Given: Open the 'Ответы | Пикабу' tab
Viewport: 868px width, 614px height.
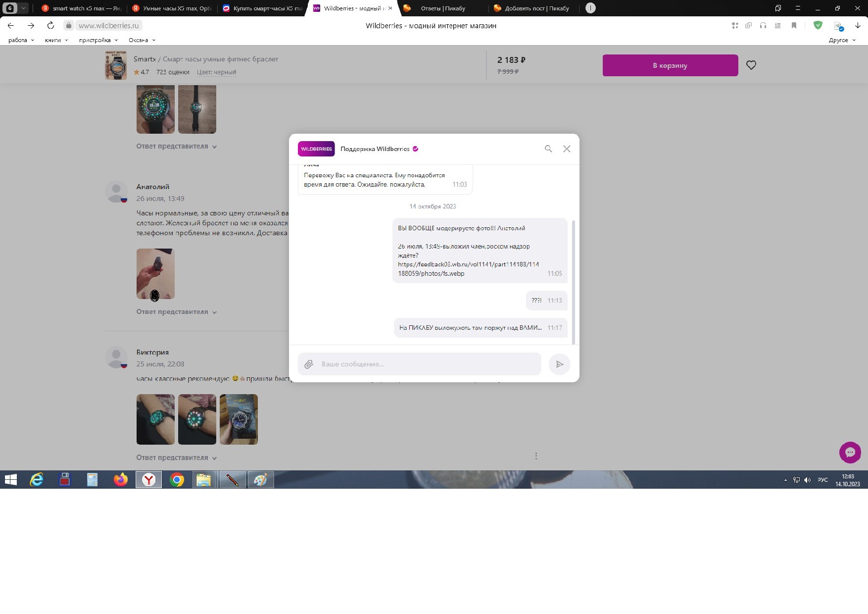Looking at the screenshot, I should point(443,8).
